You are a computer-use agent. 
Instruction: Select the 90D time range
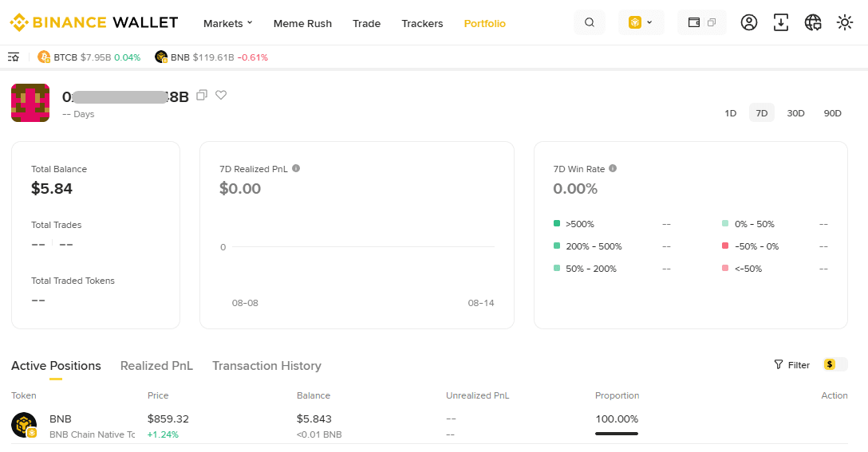click(x=833, y=113)
